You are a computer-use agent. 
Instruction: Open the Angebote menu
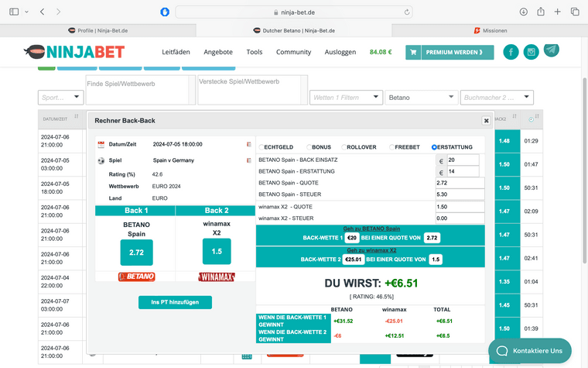pos(218,52)
